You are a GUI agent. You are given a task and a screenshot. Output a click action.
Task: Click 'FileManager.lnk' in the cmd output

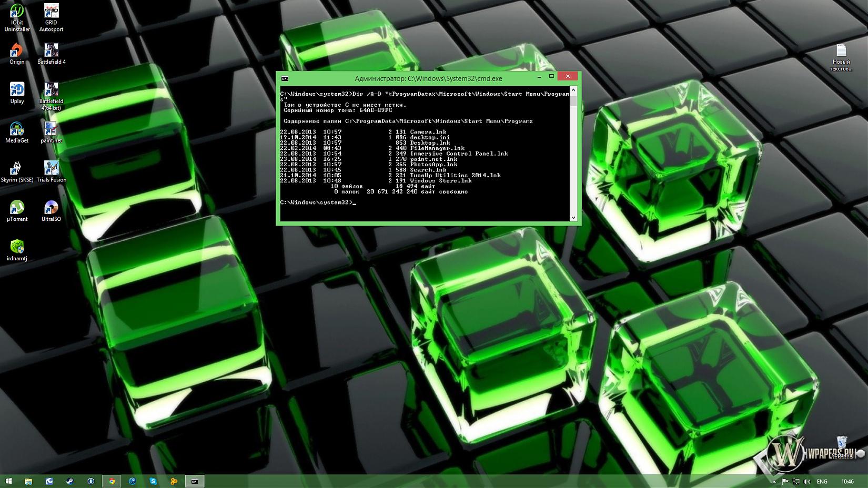(437, 148)
